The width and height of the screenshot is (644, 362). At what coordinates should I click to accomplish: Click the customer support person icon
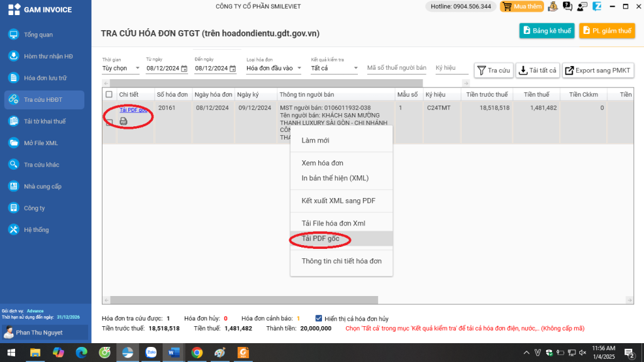tap(582, 6)
